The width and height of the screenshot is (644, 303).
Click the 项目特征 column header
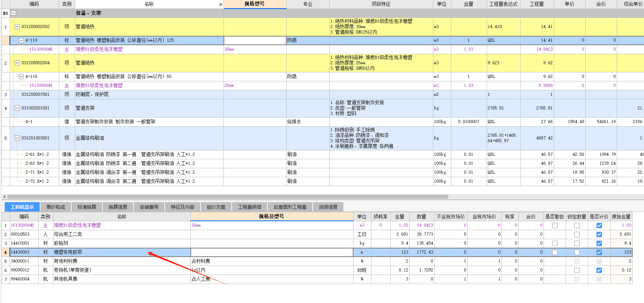point(381,4)
